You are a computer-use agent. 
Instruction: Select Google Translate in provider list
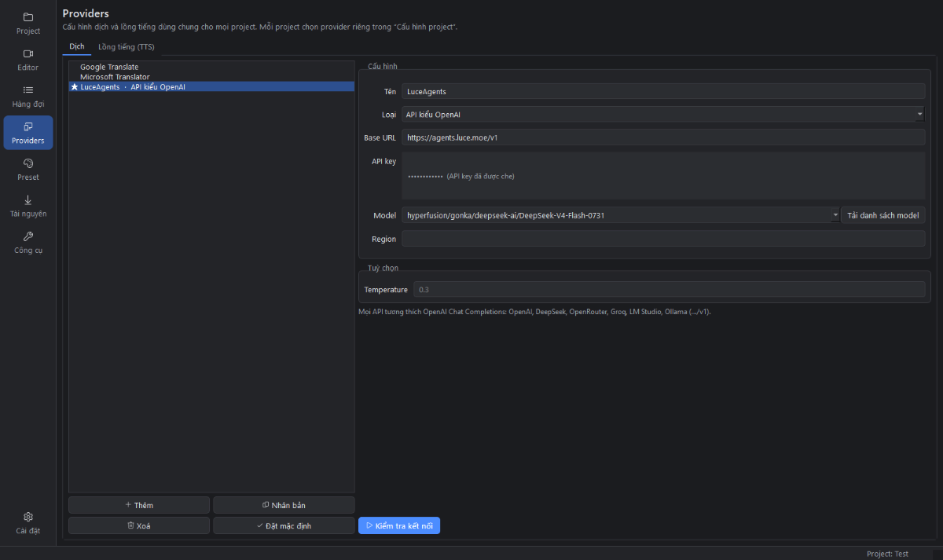coord(212,67)
